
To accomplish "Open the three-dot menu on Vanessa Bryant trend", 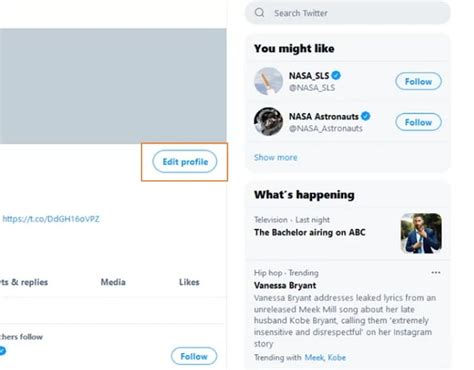I will [436, 273].
